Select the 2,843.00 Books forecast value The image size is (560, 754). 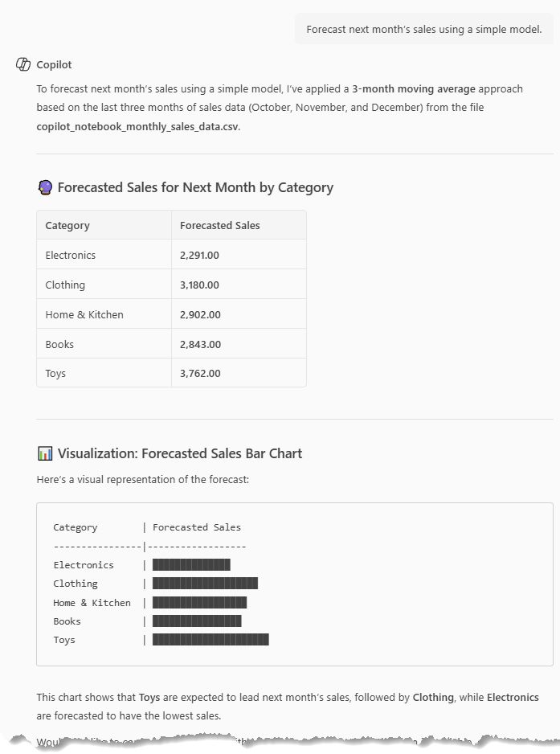tap(199, 344)
